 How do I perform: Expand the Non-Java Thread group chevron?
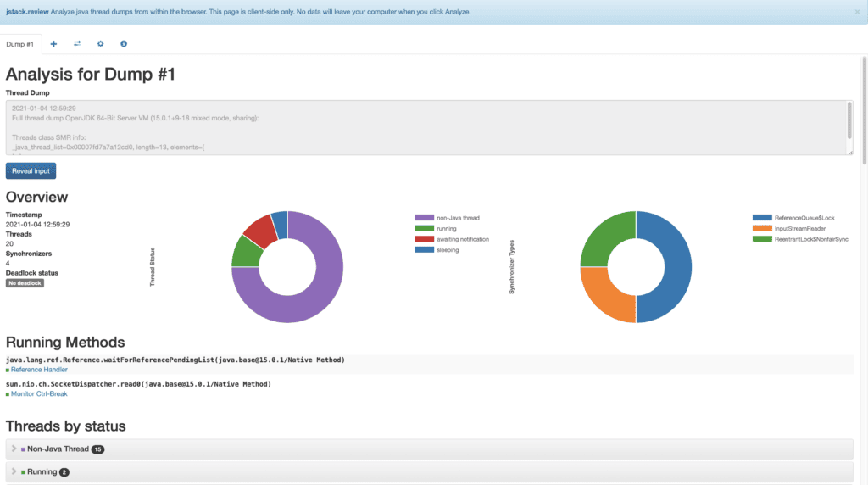[14, 449]
